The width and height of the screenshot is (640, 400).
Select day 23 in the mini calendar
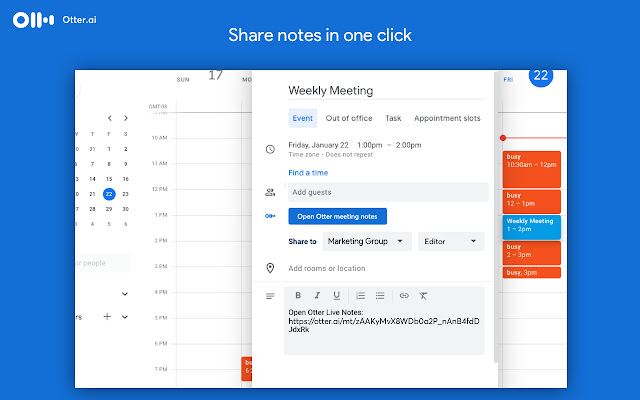(125, 194)
